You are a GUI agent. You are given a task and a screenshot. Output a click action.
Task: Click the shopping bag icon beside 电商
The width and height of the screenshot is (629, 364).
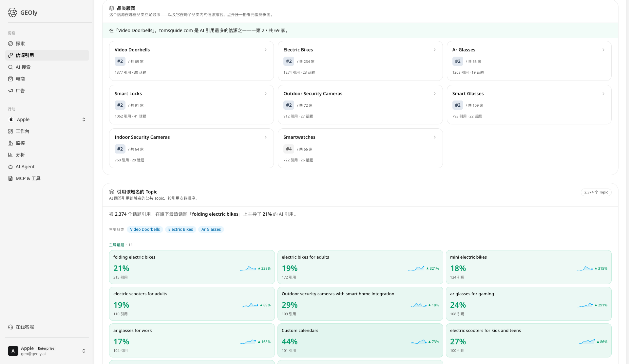[10, 79]
